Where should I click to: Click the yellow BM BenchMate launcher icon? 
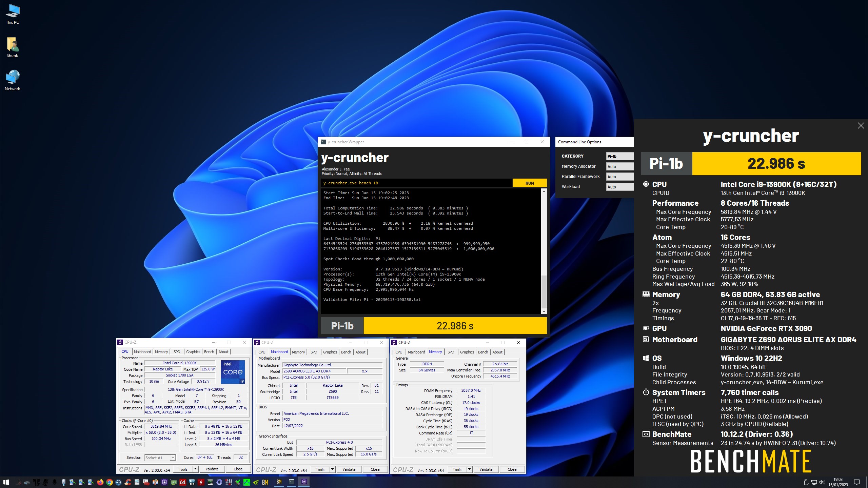[x=265, y=482]
